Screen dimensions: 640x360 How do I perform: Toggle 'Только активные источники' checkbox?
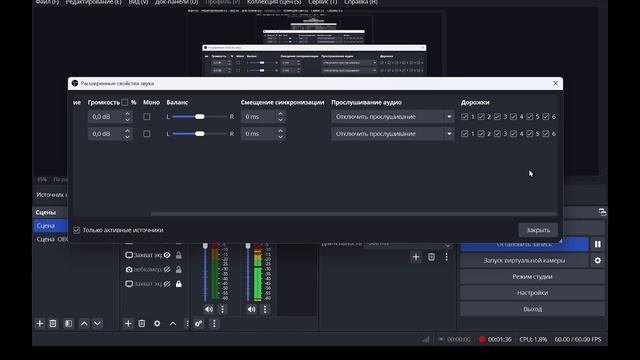[x=76, y=230]
